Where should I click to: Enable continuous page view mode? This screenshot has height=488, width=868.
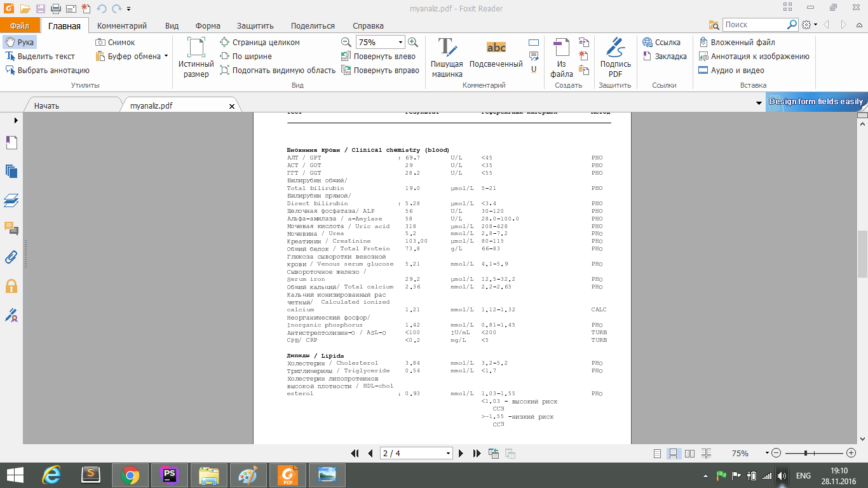coord(672,454)
